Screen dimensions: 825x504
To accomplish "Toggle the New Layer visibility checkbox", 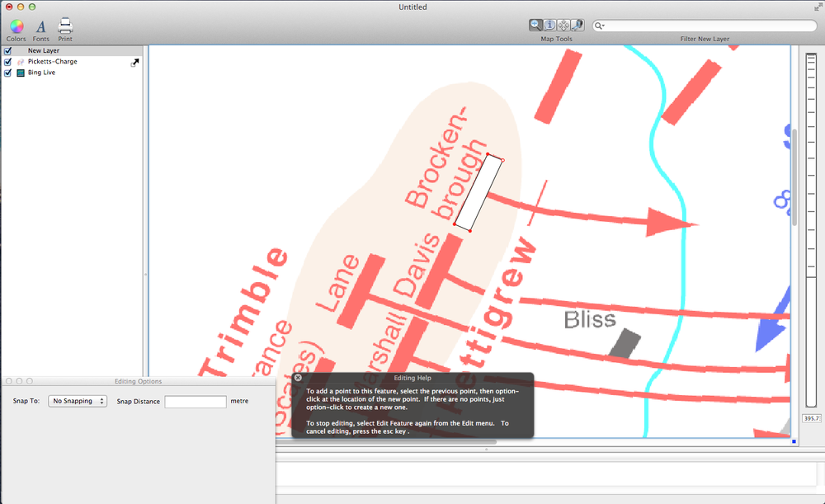I will (x=8, y=50).
